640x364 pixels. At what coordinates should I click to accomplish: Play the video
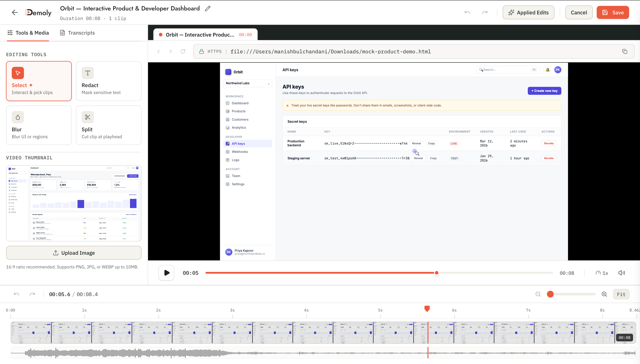pos(167,273)
